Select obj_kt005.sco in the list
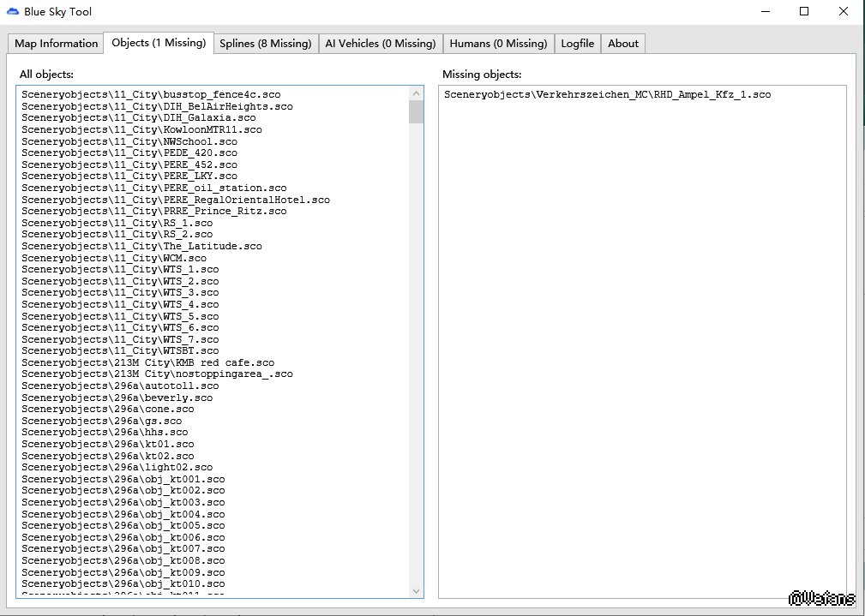Viewport: 865px width, 616px height. [123, 526]
